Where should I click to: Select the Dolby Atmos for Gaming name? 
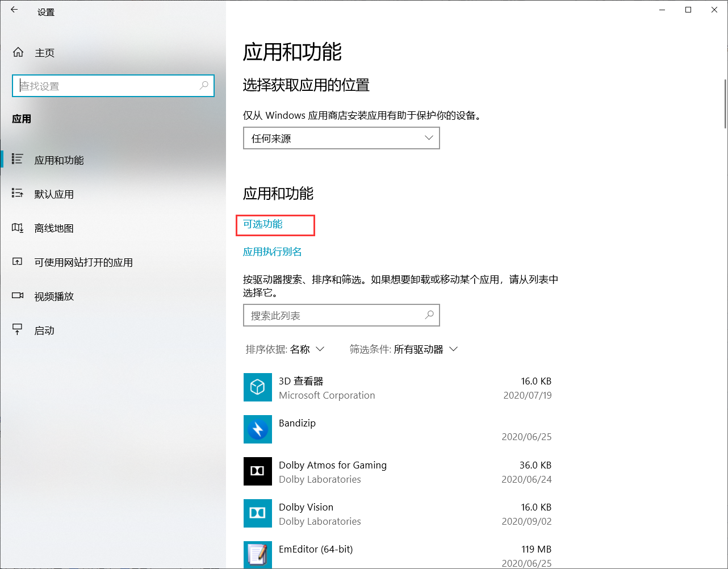tap(333, 465)
